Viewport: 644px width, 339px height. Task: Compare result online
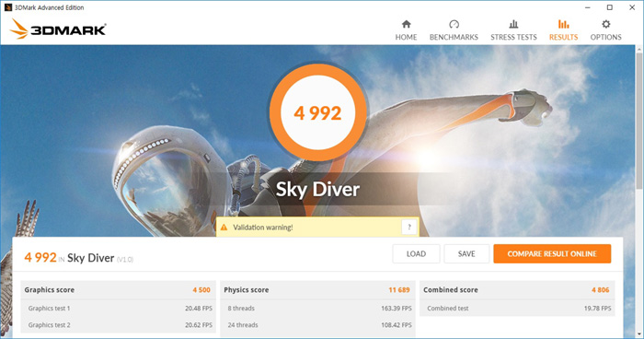pyautogui.click(x=552, y=254)
